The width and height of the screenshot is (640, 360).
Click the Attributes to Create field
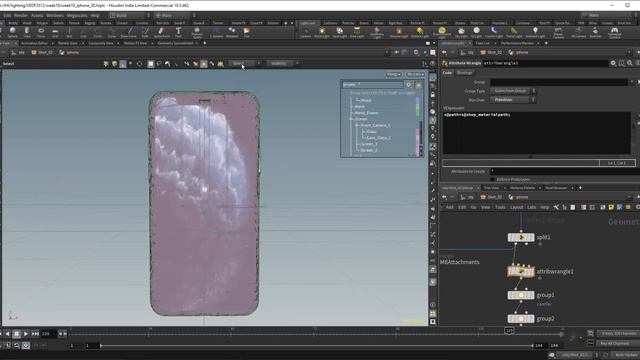click(x=565, y=171)
